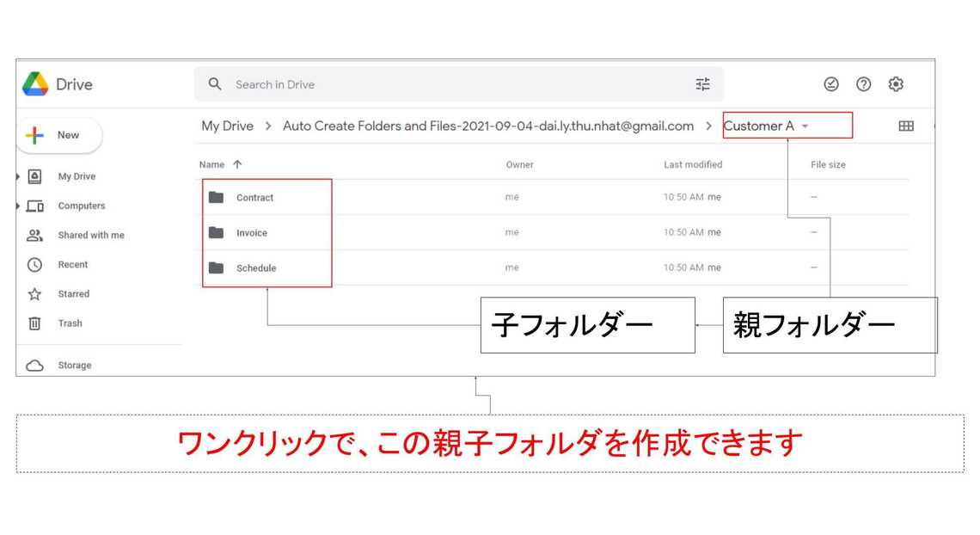
Task: Open the Customer A folder dropdown
Action: [x=805, y=126]
